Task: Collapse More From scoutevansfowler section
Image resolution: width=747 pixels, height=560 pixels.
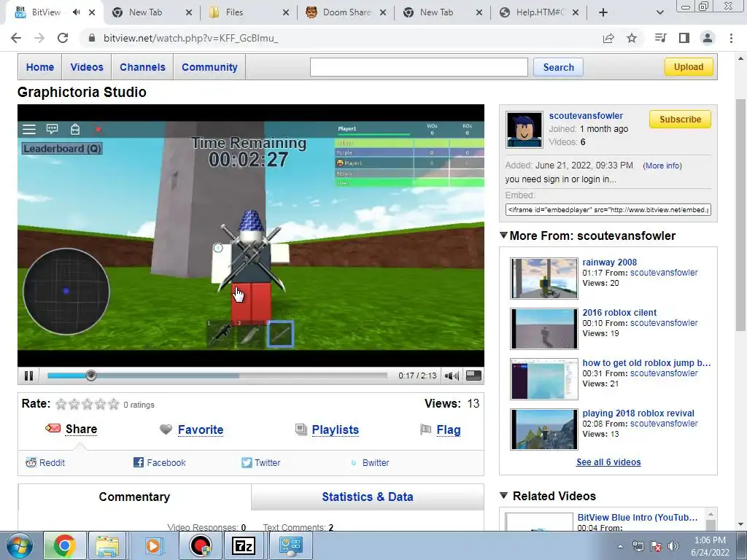Action: click(x=503, y=235)
